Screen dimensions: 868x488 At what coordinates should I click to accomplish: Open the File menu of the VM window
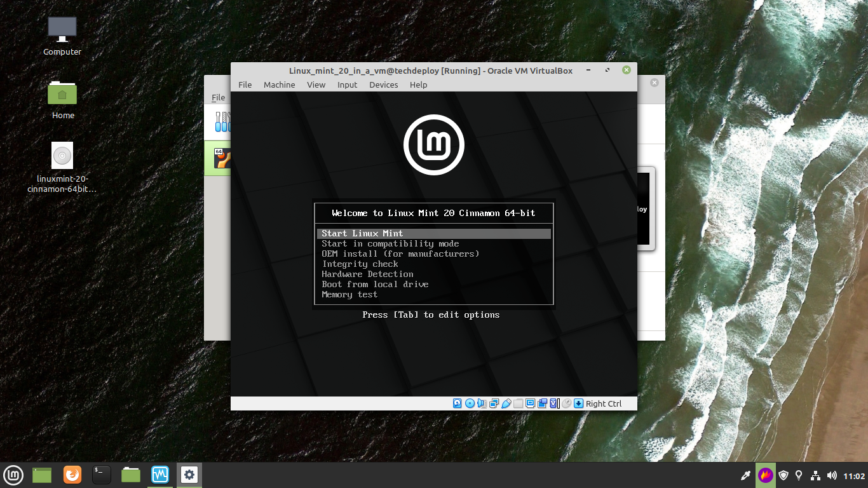point(245,85)
